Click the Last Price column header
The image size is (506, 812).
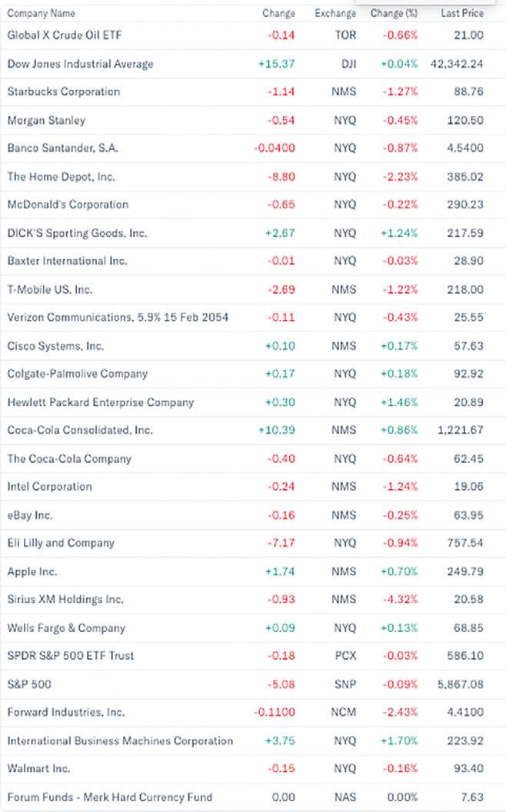(461, 13)
